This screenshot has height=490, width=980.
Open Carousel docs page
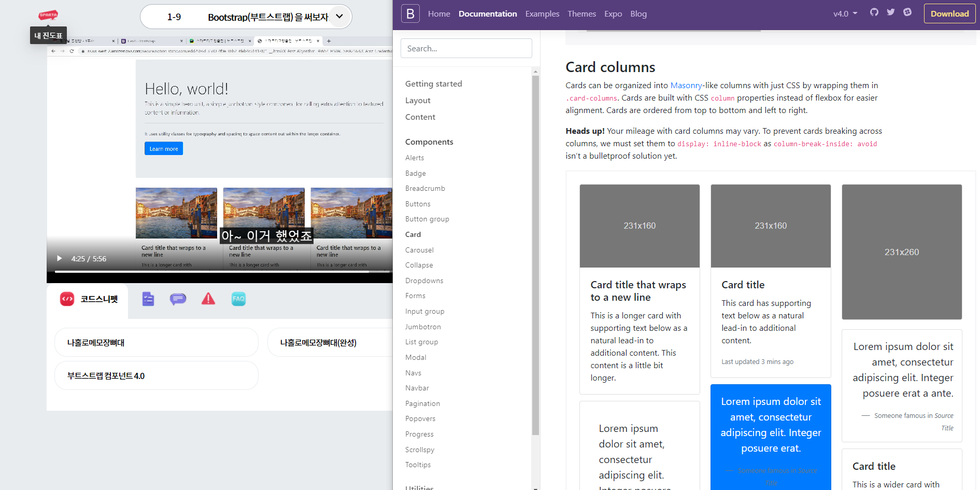coord(419,250)
